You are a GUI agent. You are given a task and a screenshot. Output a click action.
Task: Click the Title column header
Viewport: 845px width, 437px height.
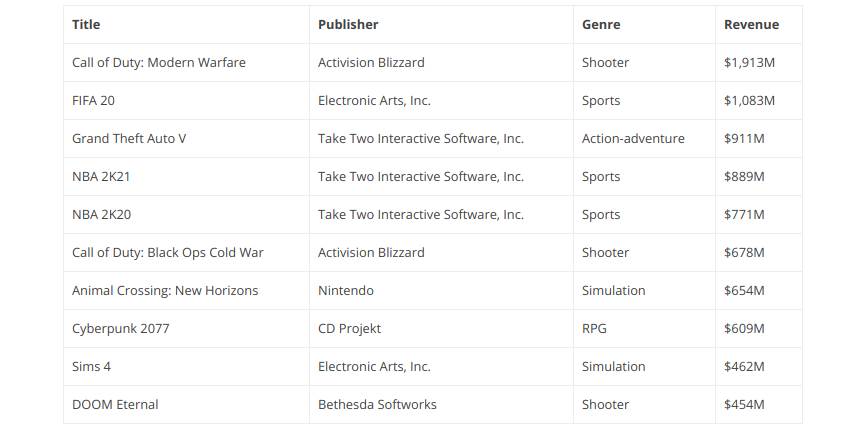pos(86,24)
